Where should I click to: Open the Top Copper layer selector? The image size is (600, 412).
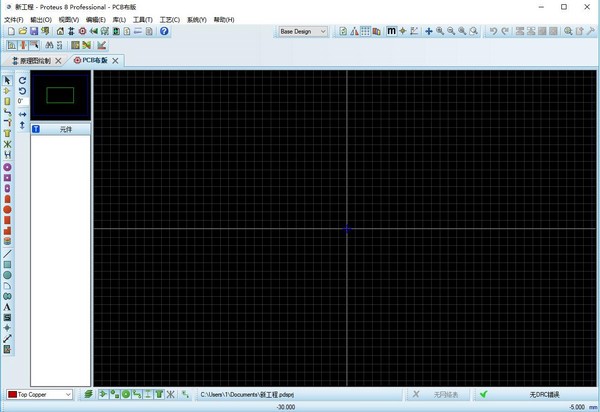40,395
